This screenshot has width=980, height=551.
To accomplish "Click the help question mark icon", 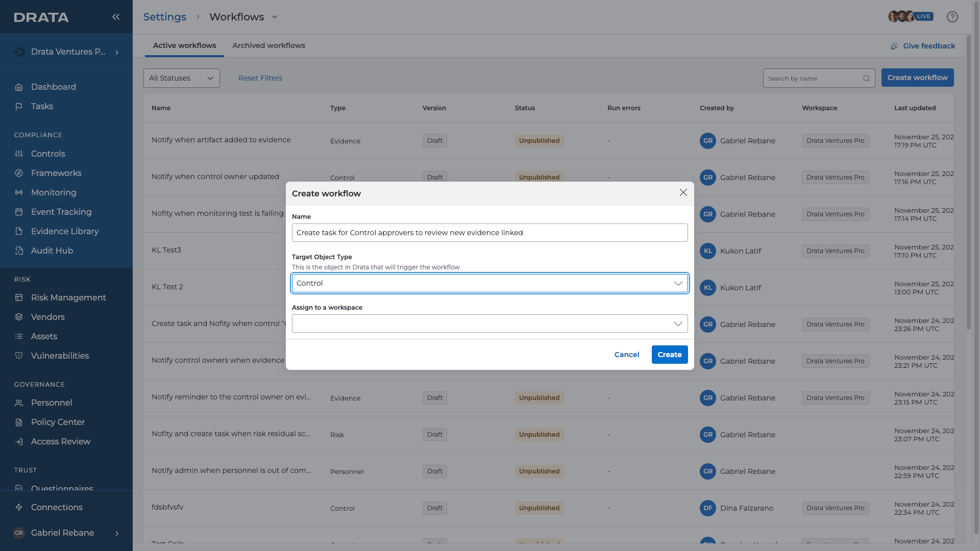I will [x=952, y=16].
